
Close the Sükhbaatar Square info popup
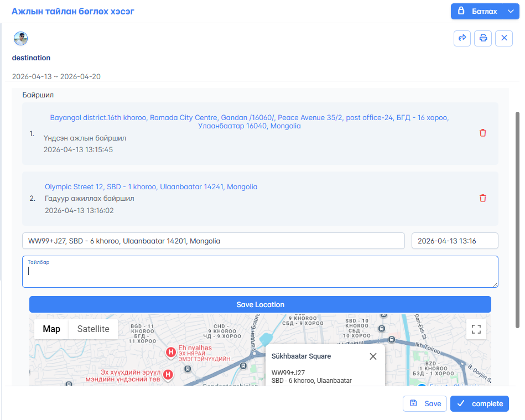[x=373, y=356]
